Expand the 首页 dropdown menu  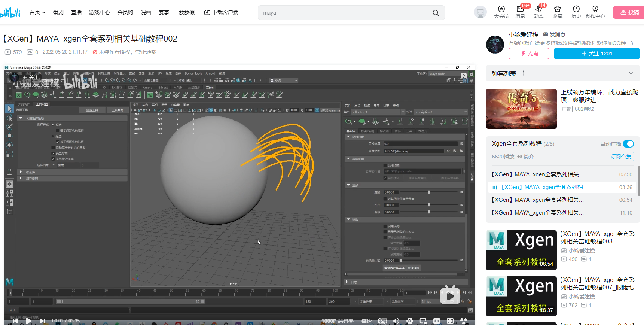(37, 12)
